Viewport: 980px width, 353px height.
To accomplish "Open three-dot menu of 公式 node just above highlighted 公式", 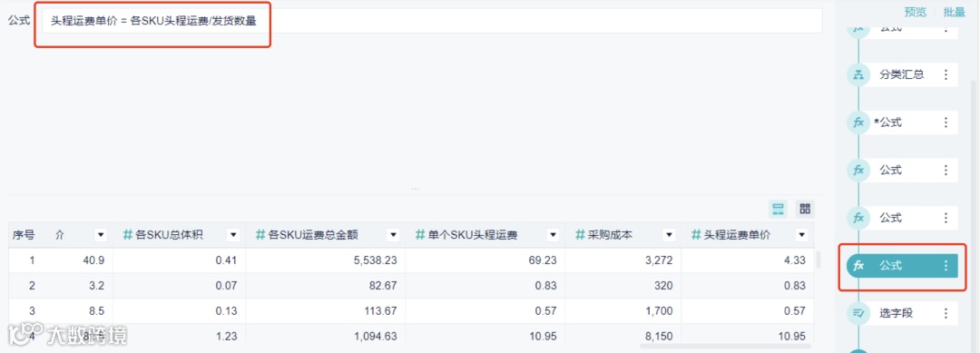I will 946,218.
